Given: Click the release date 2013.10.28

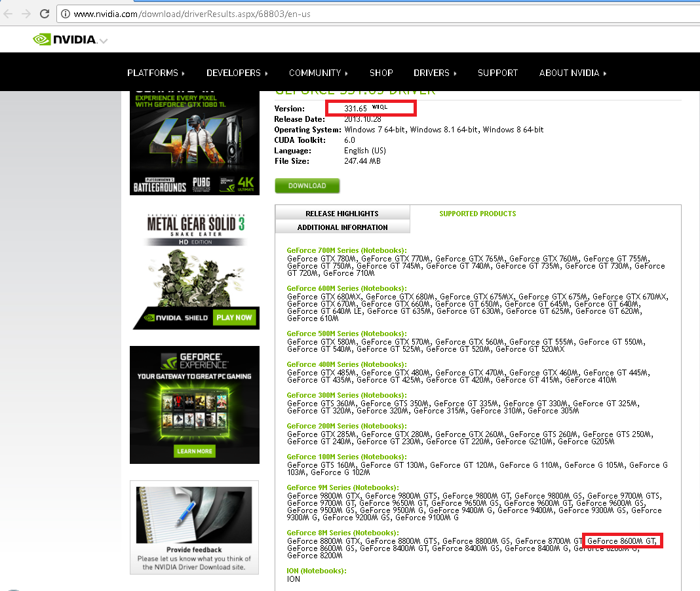Looking at the screenshot, I should [x=362, y=119].
